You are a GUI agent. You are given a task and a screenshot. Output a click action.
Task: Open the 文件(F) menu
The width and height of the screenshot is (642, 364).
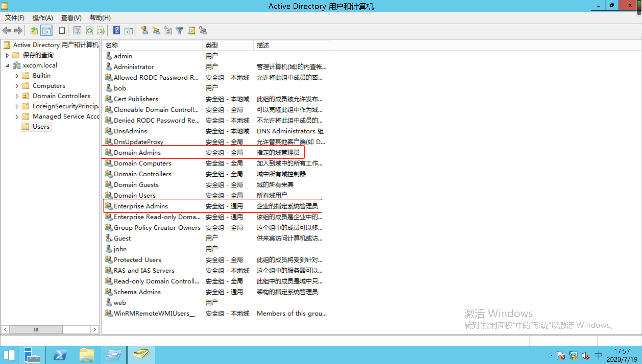(15, 18)
